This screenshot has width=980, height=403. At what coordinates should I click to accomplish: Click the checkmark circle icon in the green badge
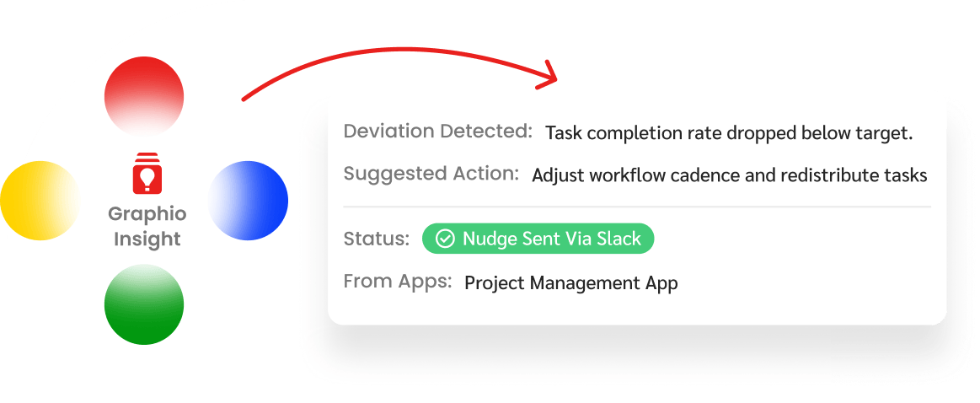point(445,239)
